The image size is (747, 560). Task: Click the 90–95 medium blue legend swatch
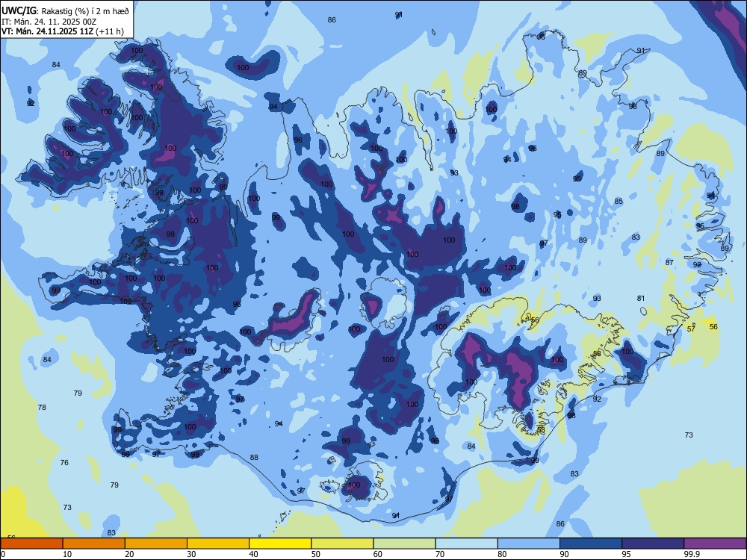pyautogui.click(x=591, y=544)
